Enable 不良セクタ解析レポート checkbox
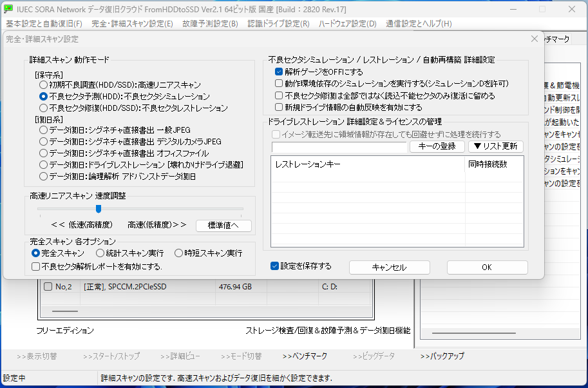 (36, 266)
